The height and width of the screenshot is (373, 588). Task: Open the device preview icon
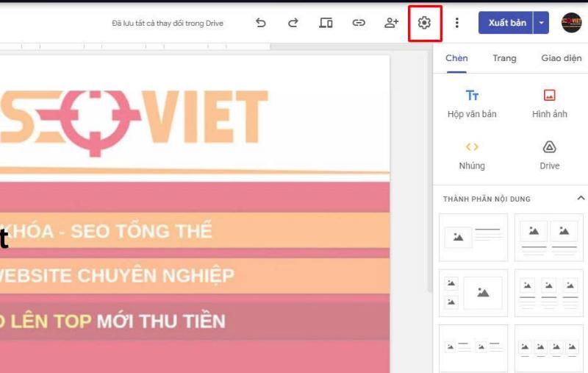pyautogui.click(x=326, y=23)
